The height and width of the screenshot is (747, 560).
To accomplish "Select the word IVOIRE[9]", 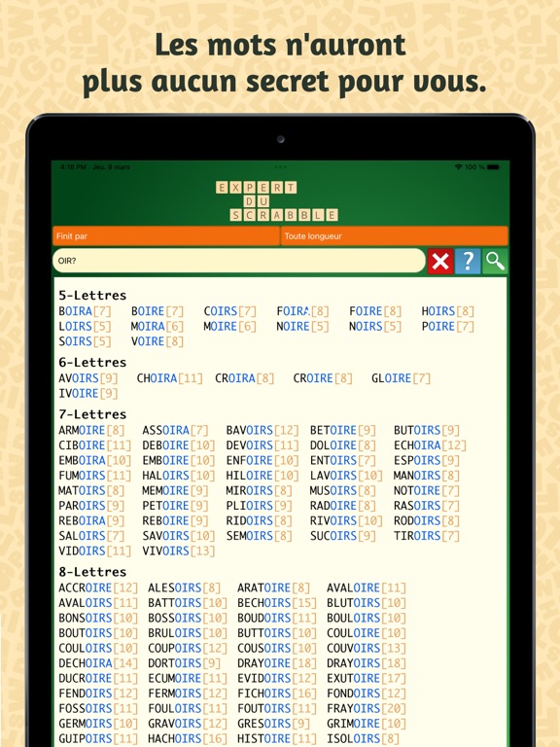I will coord(88,394).
